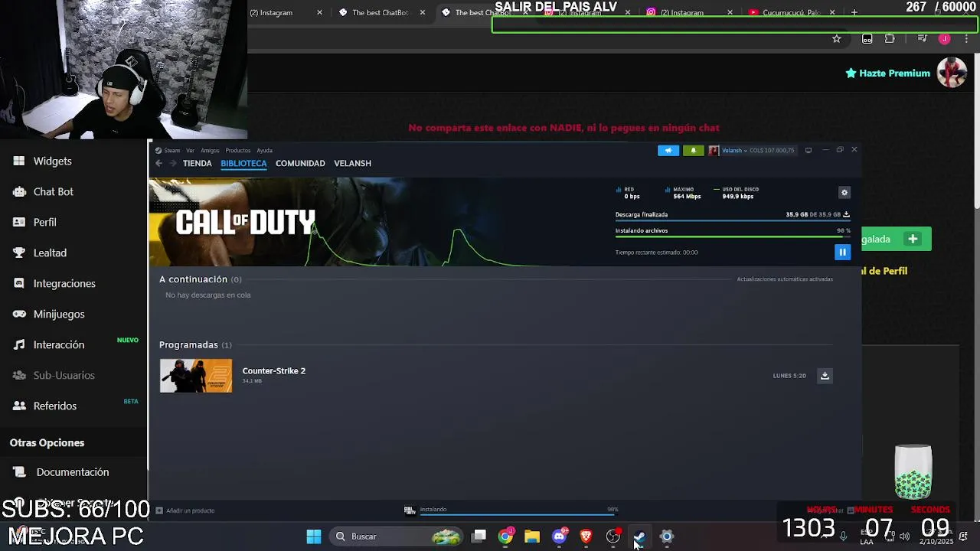Open Steam download settings gear
Image resolution: width=980 pixels, height=551 pixels.
tap(844, 193)
